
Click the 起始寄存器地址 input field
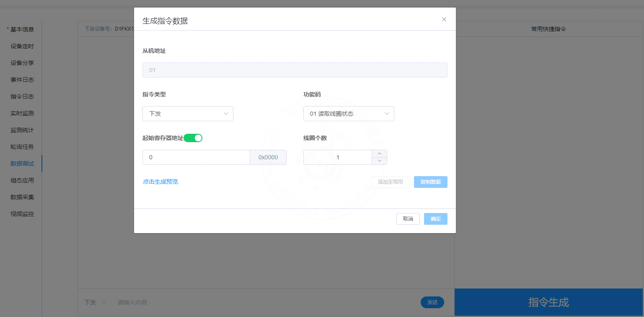coord(196,157)
